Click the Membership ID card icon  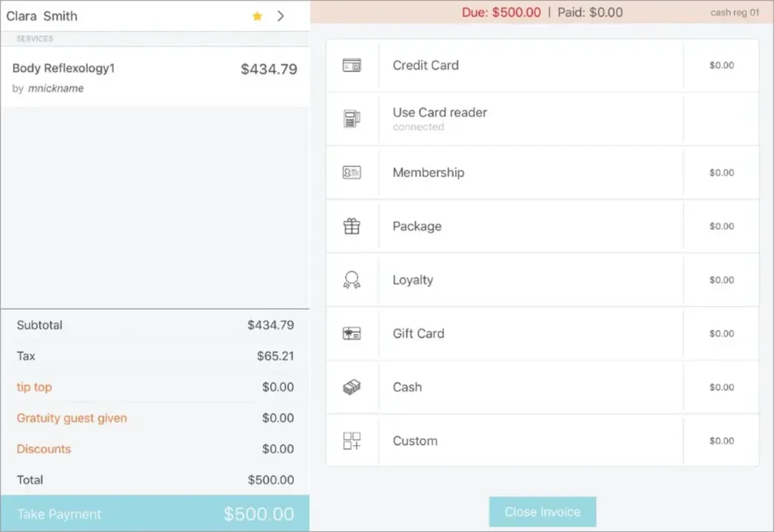(351, 172)
